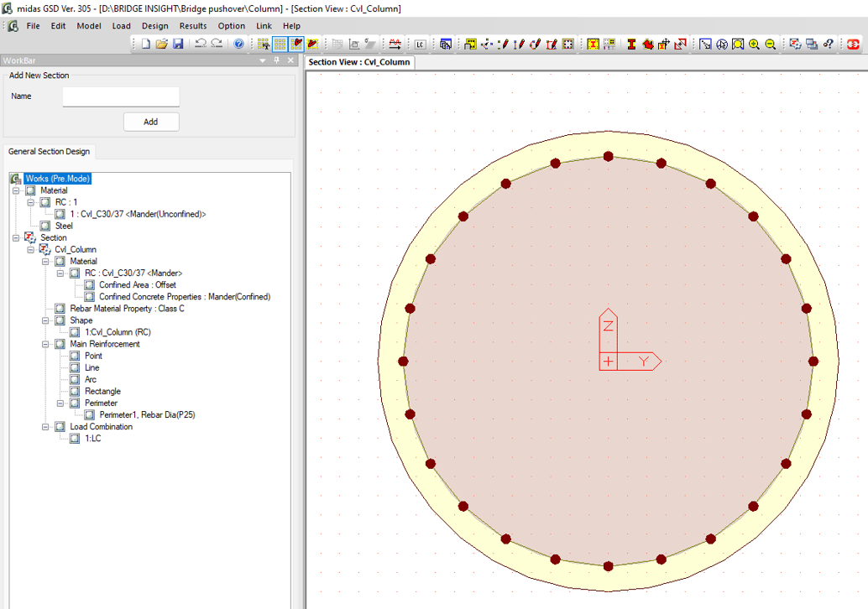The width and height of the screenshot is (868, 609).
Task: Click the Zoom In magnifier icon
Action: click(x=754, y=44)
